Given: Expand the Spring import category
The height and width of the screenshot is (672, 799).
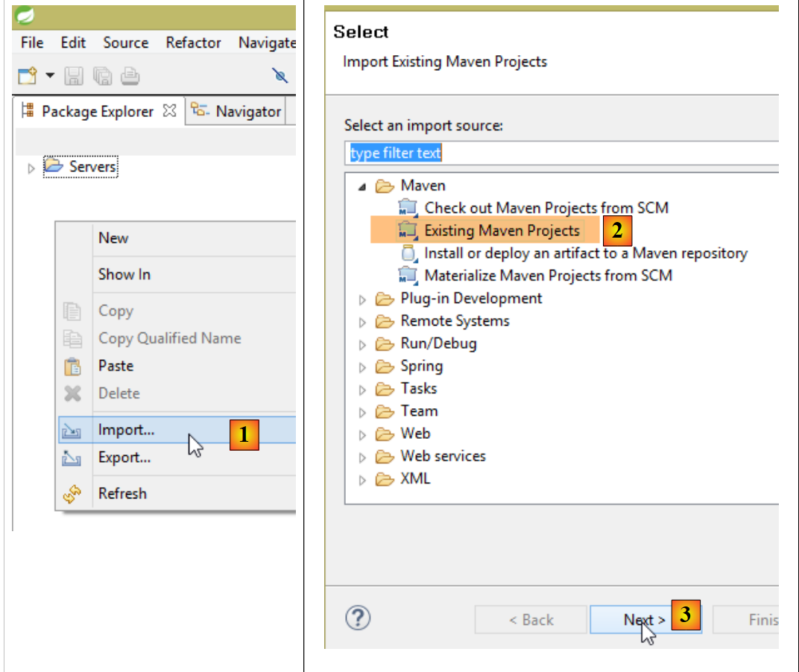Looking at the screenshot, I should (x=362, y=367).
